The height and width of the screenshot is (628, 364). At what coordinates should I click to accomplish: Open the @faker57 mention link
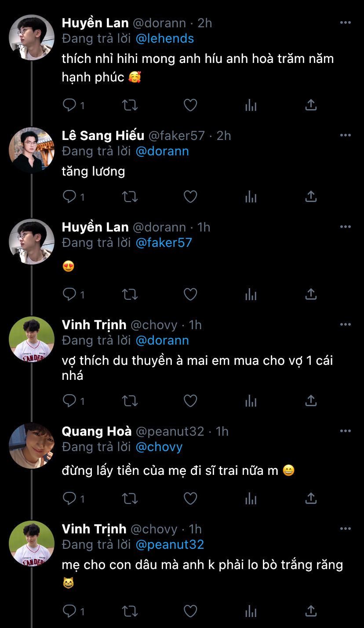click(x=164, y=243)
